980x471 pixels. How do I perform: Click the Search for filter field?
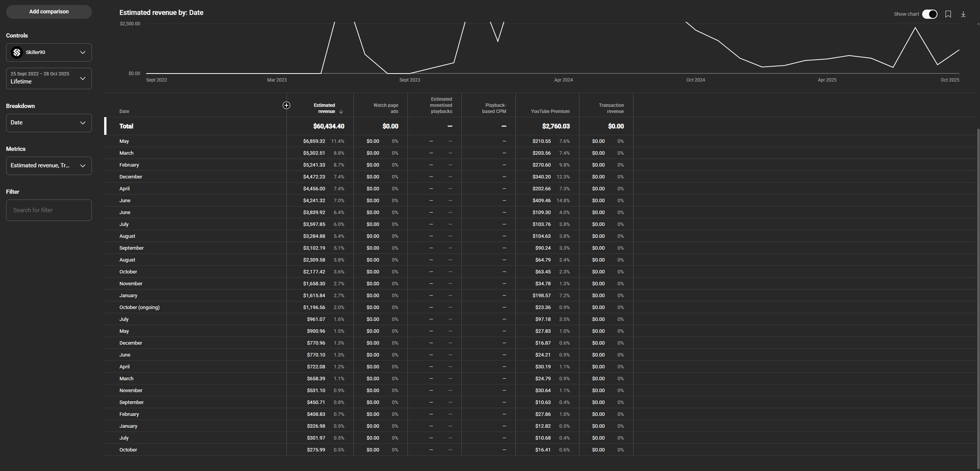coord(49,210)
